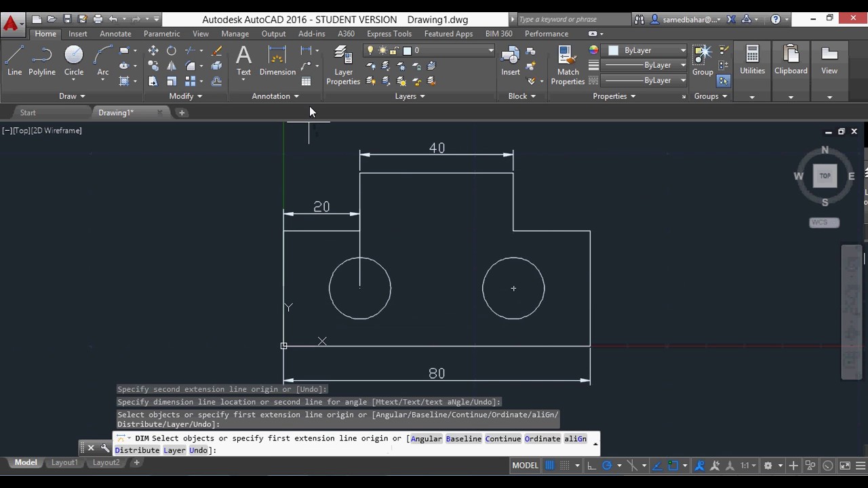868x488 pixels.
Task: Switch to the Start file tab
Action: click(28, 113)
